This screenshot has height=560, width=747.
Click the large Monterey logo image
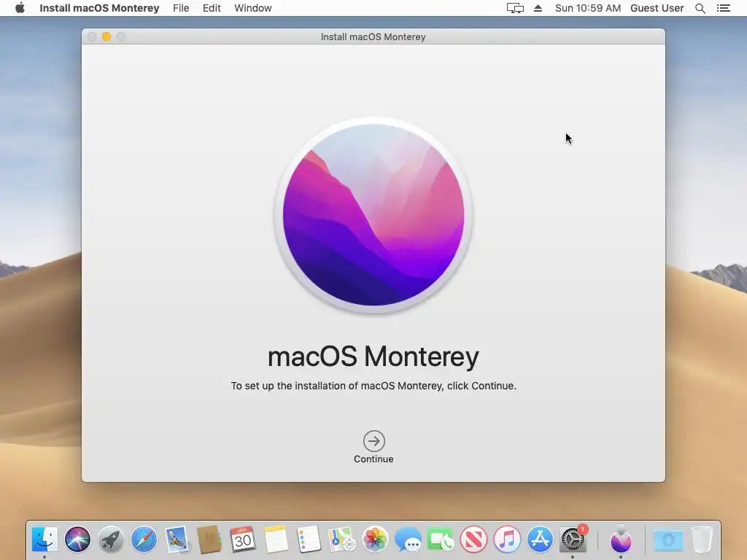click(373, 215)
